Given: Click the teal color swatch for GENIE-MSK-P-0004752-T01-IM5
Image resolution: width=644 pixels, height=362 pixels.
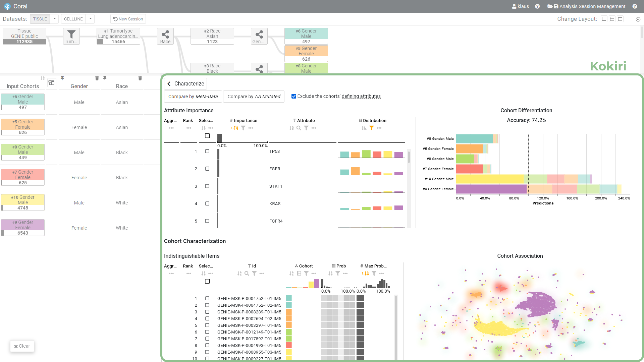Looking at the screenshot, I should tap(288, 298).
